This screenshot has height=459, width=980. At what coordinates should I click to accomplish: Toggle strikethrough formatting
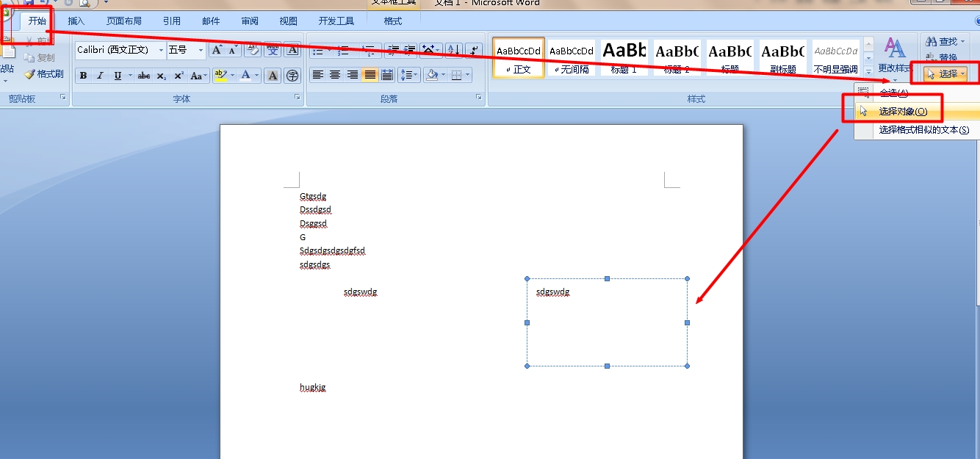pos(145,76)
